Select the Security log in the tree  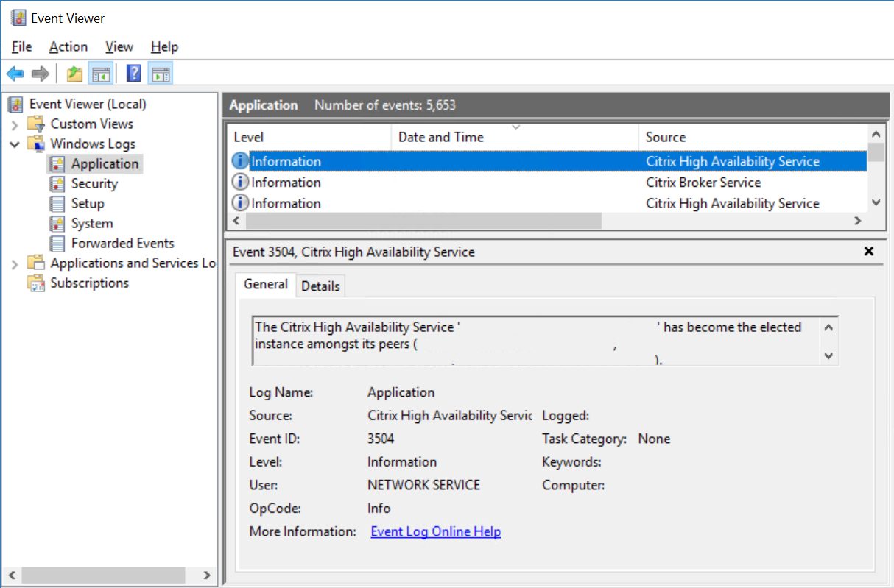[x=94, y=183]
